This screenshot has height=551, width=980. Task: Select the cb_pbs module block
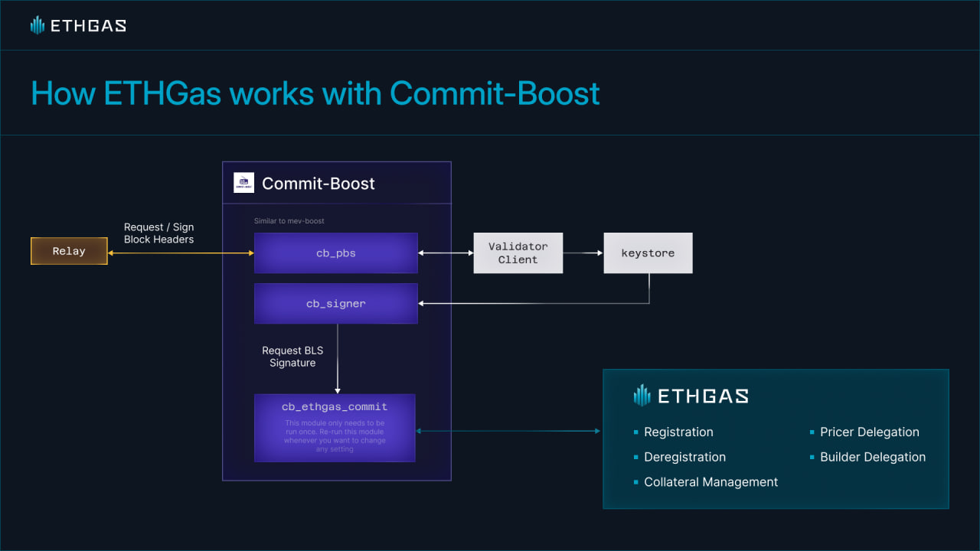(335, 253)
